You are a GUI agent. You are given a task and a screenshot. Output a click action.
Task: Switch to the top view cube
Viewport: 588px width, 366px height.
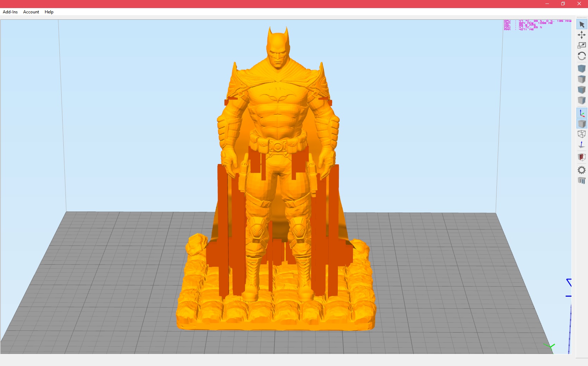click(x=582, y=79)
